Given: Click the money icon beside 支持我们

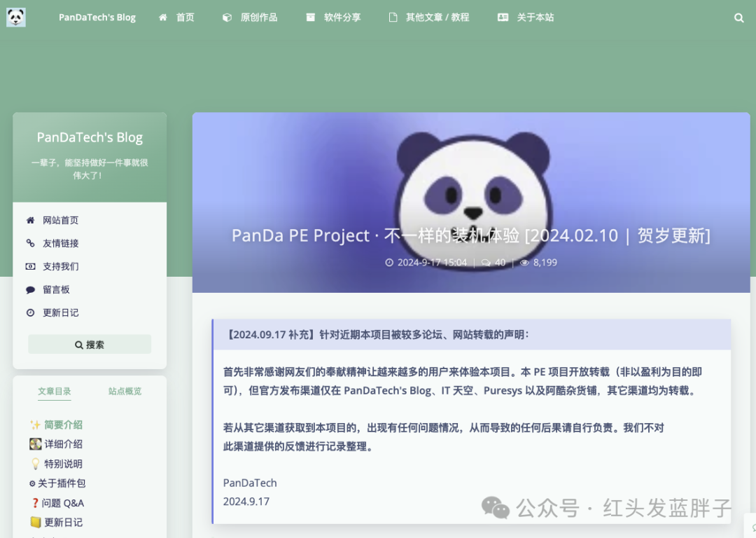Looking at the screenshot, I should point(30,266).
